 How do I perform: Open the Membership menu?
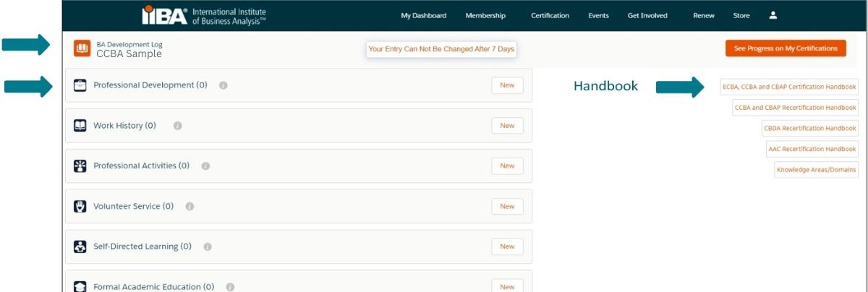pos(485,16)
